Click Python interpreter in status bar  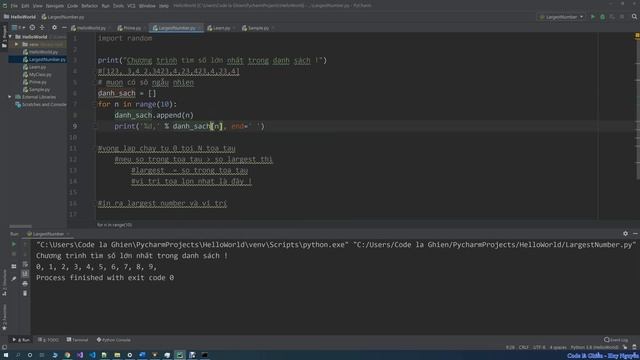pyautogui.click(x=594, y=347)
